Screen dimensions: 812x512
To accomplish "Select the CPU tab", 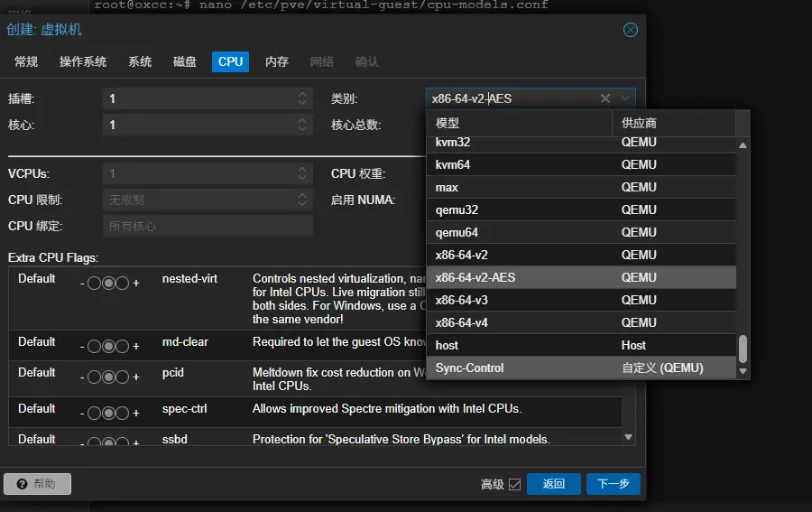I will (x=230, y=61).
